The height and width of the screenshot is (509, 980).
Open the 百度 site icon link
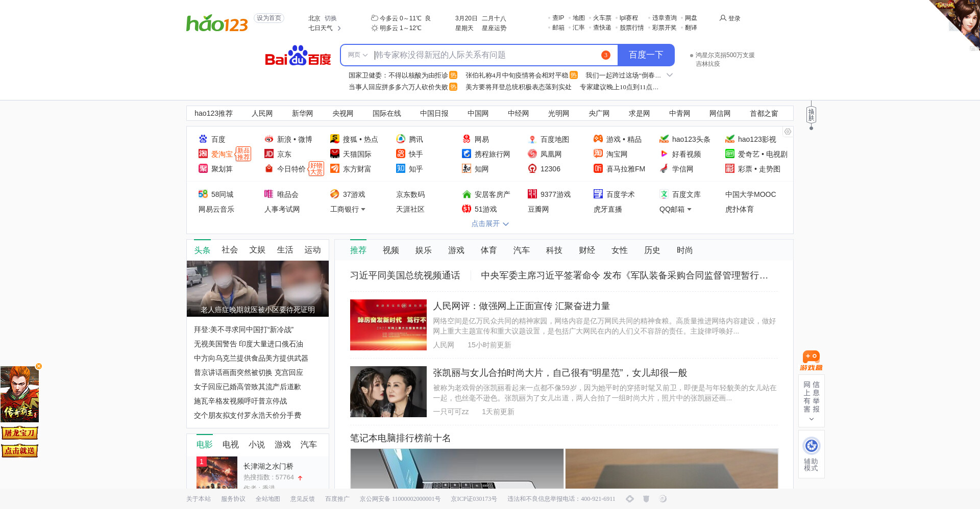pyautogui.click(x=203, y=139)
